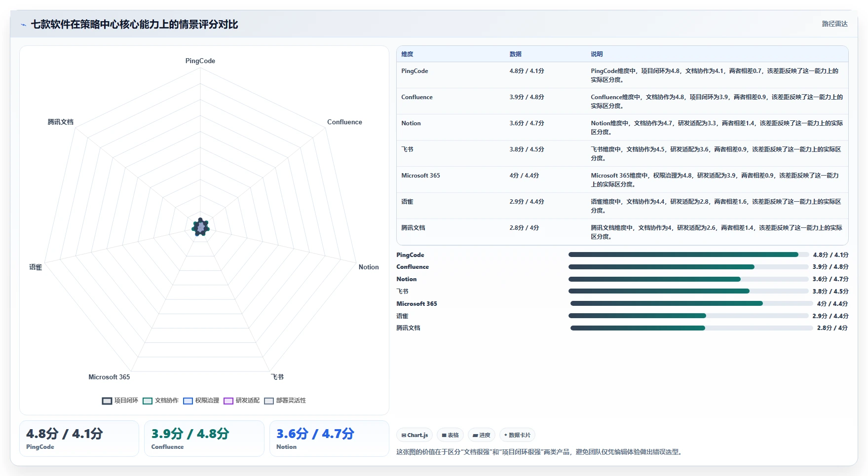
Task: Click the dashboard title 七款软件…情景评分对比
Action: coord(134,24)
